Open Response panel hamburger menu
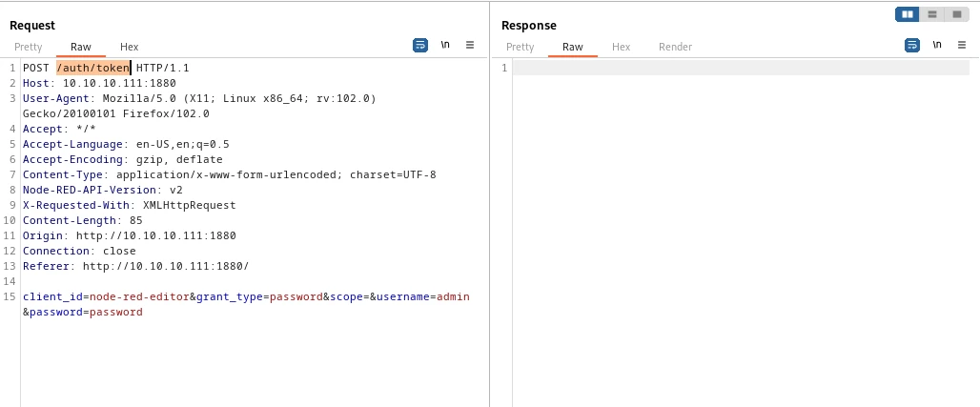 [x=962, y=45]
